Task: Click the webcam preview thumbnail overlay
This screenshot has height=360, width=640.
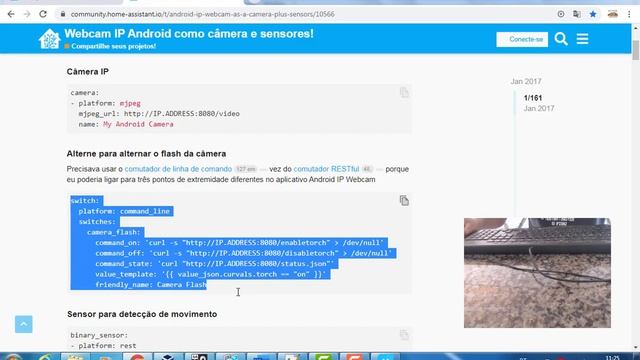Action: (537, 273)
